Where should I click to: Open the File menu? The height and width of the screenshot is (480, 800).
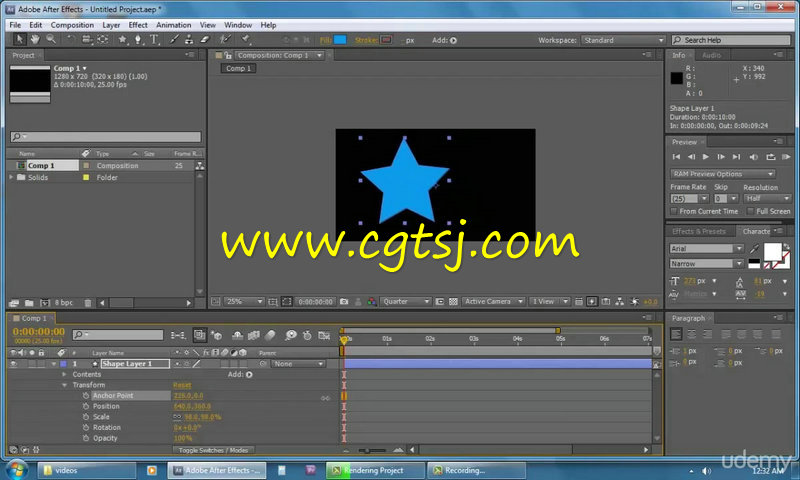coord(15,25)
